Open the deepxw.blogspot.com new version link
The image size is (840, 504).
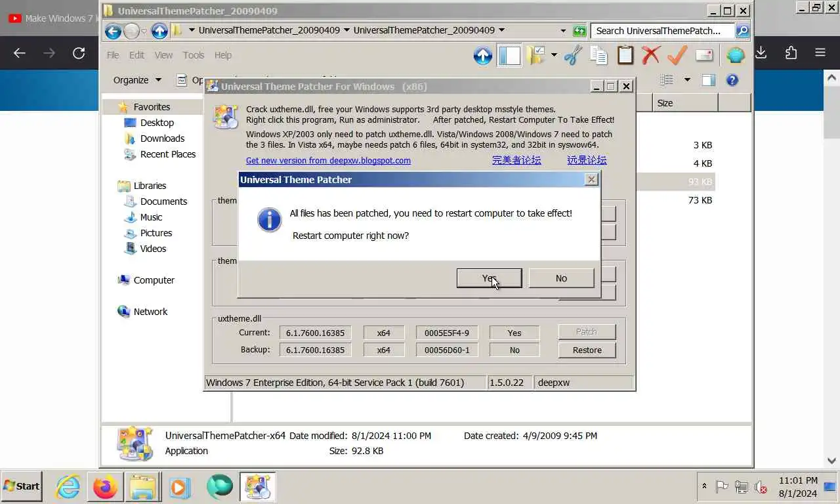328,160
